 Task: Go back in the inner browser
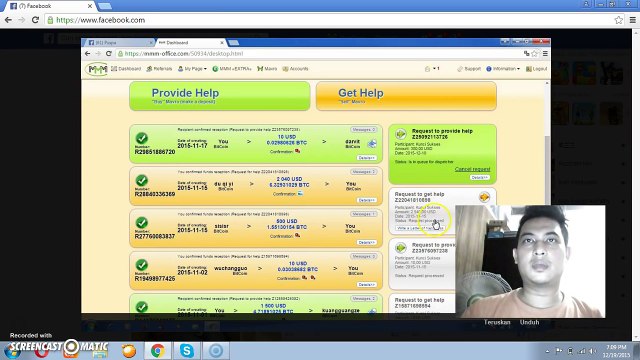coord(87,53)
